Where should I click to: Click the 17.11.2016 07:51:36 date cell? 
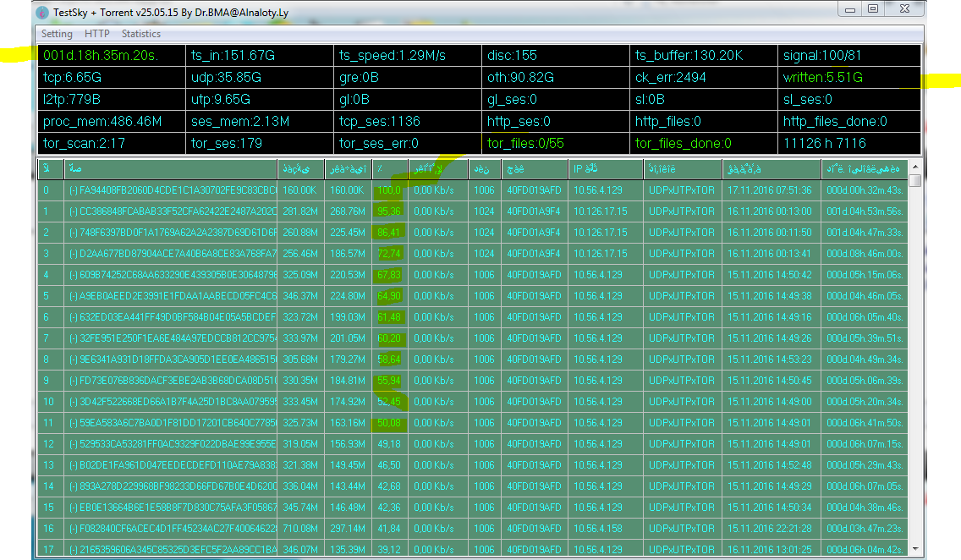[770, 190]
